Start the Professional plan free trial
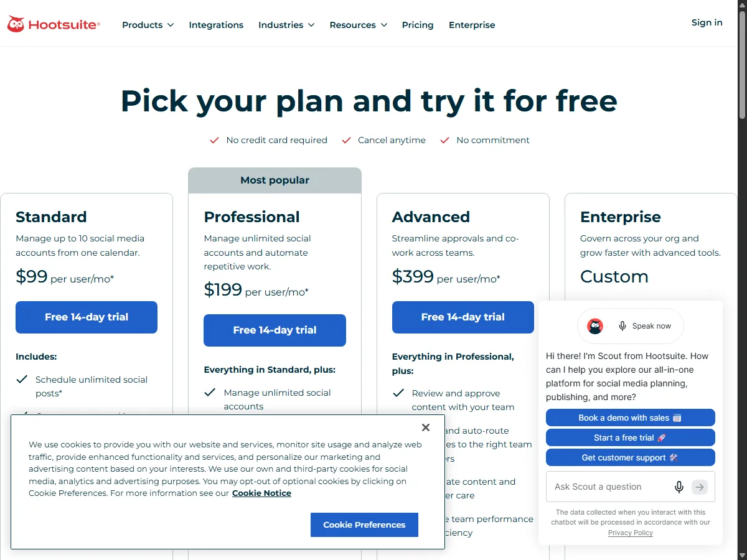The width and height of the screenshot is (747, 560). click(275, 330)
